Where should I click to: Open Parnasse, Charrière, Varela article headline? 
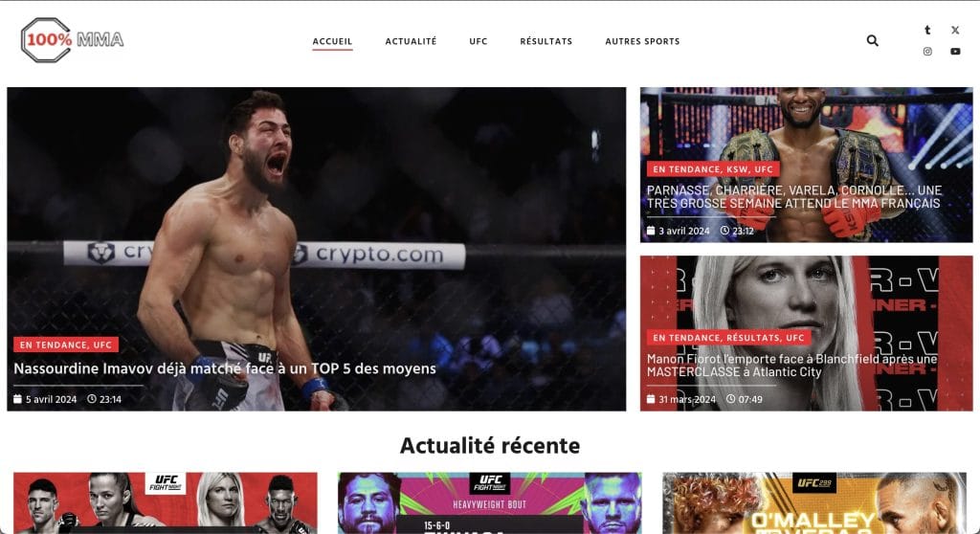coord(794,196)
